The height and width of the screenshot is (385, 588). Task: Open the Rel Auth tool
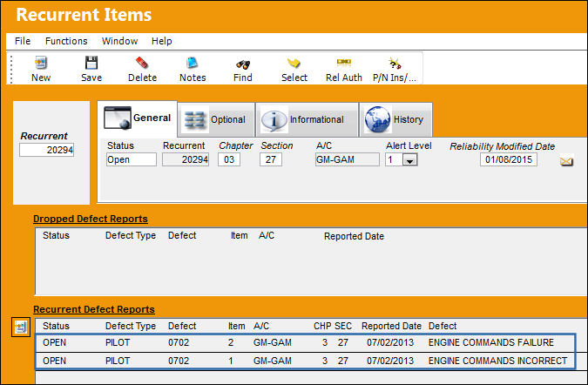coord(344,62)
